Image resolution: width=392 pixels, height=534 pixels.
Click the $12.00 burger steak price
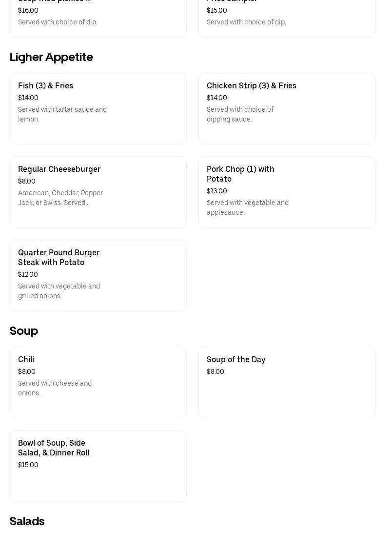28,275
